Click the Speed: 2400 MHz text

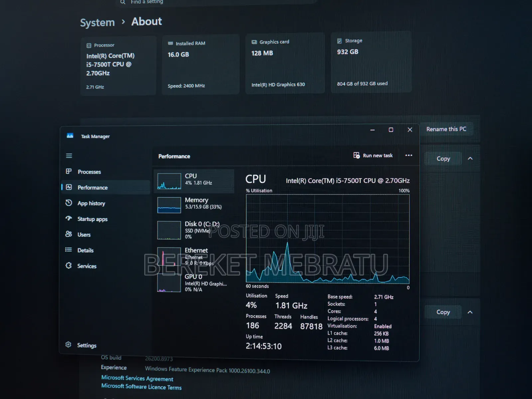[186, 86]
